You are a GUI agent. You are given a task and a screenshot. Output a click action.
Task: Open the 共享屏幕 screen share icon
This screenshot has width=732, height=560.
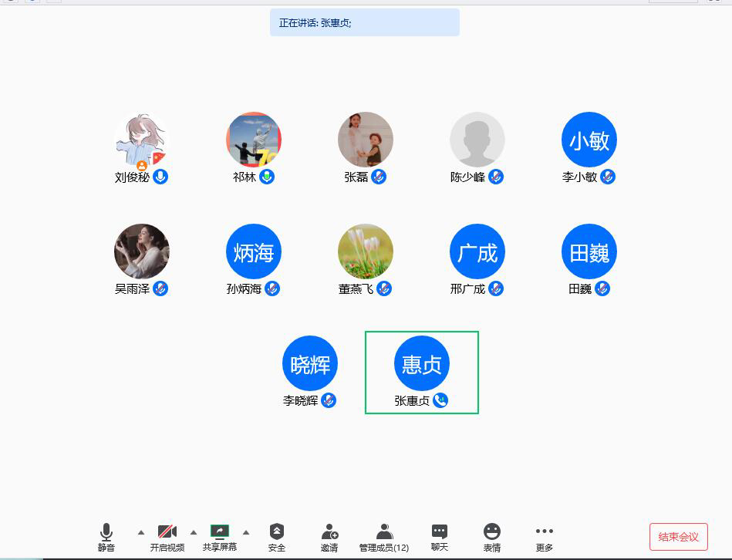point(220,531)
